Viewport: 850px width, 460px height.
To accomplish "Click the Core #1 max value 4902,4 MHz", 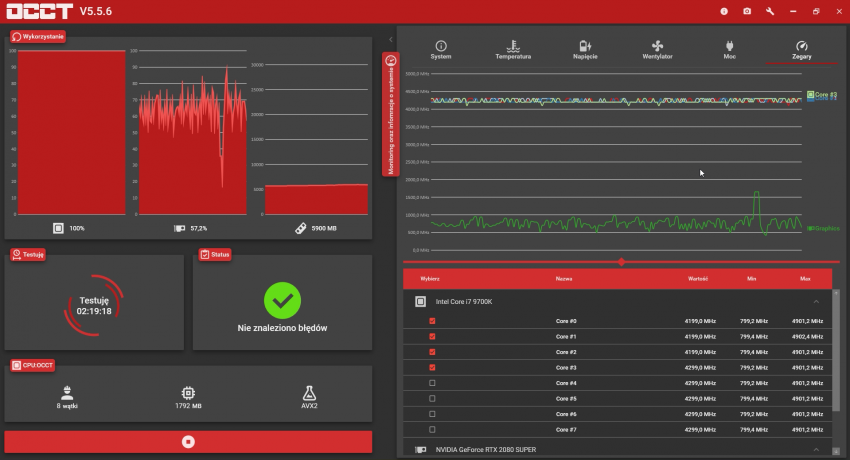I will 807,336.
